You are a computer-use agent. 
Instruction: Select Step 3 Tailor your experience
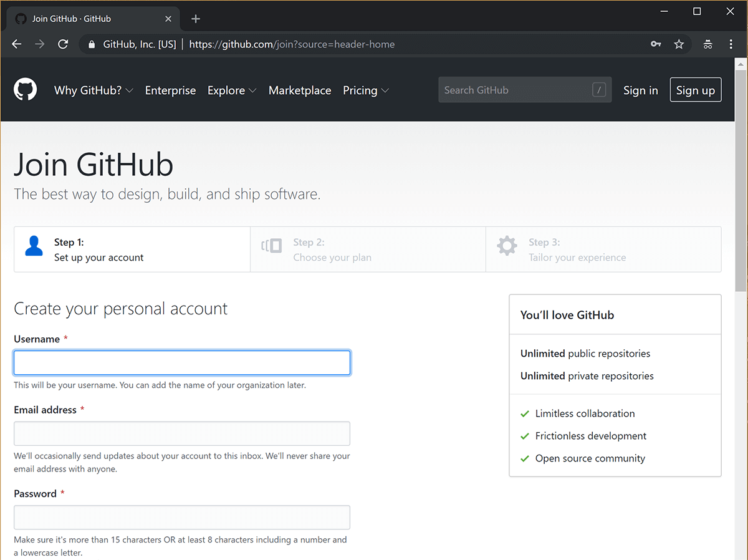[603, 249]
